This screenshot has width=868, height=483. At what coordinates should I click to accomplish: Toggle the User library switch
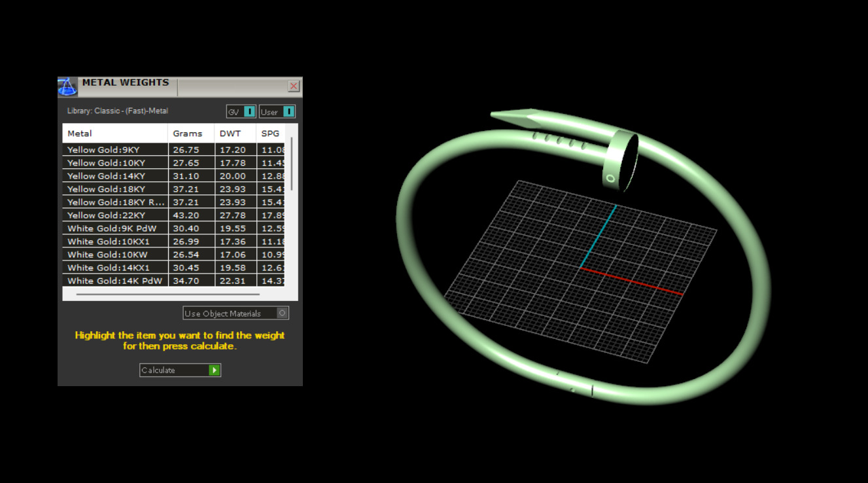(x=277, y=111)
